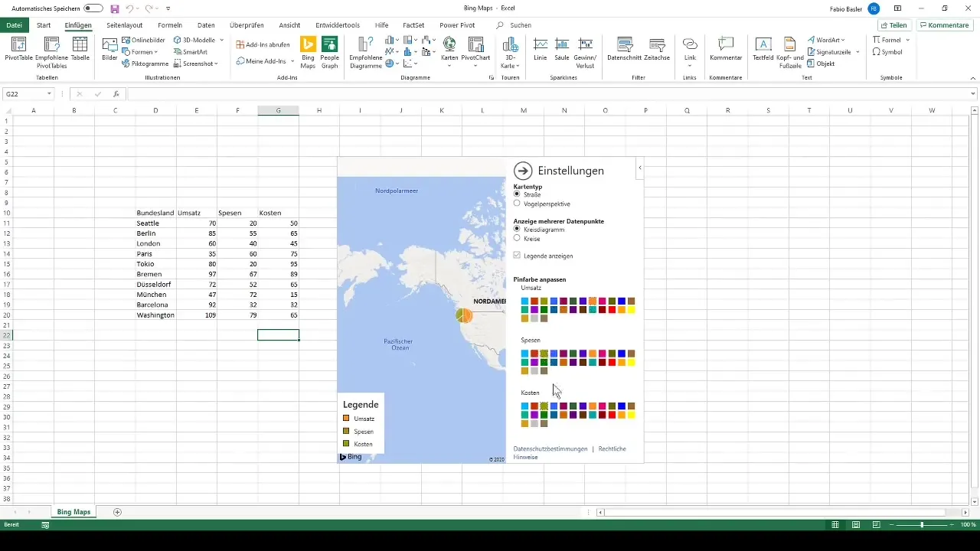This screenshot has width=980, height=551.
Task: Open the Daten ribbon tab
Action: [206, 25]
